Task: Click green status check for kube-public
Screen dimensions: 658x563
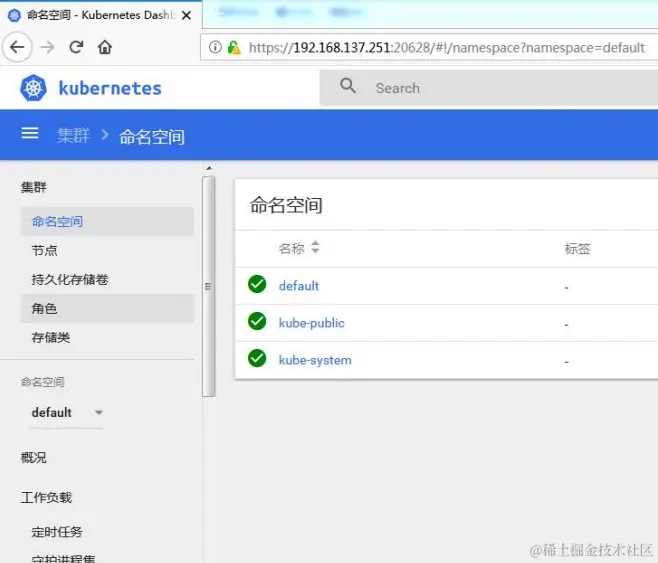Action: coord(257,321)
